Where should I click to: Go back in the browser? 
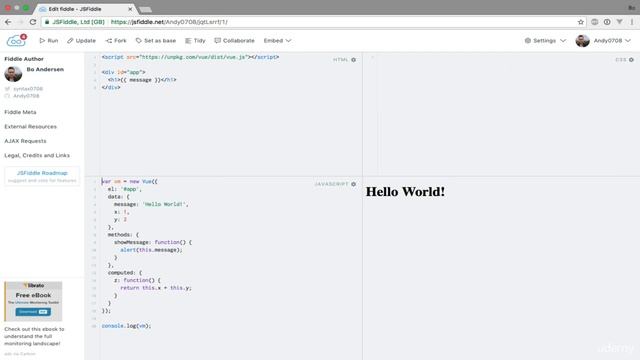(8, 22)
